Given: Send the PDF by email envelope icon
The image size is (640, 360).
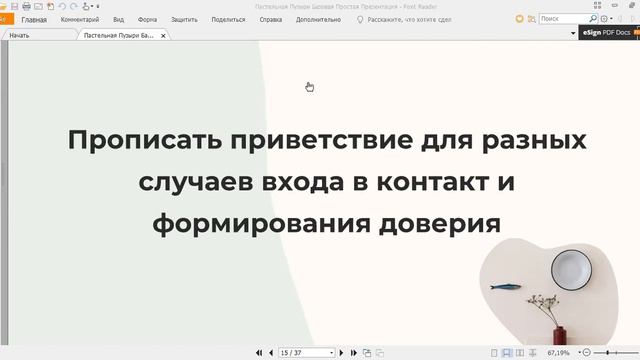Looking at the screenshot, I should pyautogui.click(x=38, y=7).
